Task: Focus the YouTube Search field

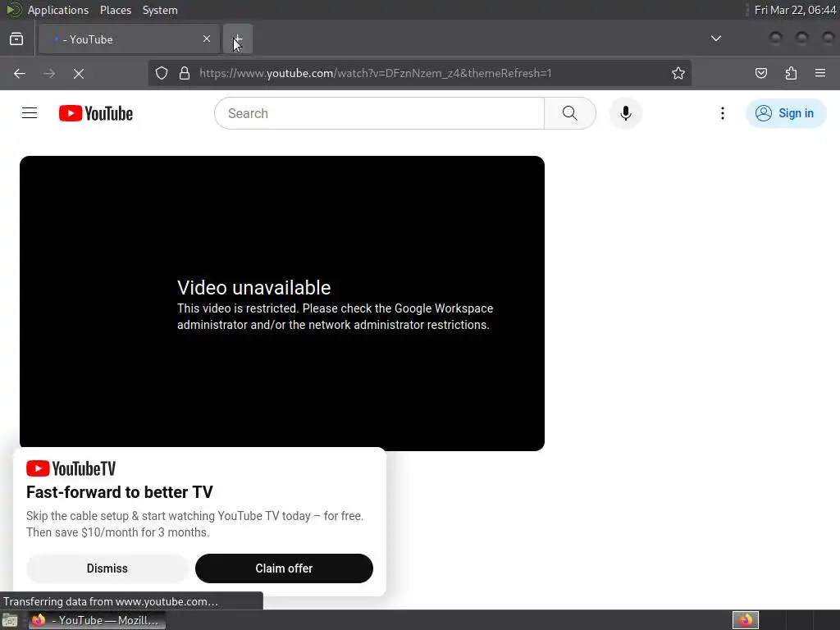Action: tap(379, 113)
